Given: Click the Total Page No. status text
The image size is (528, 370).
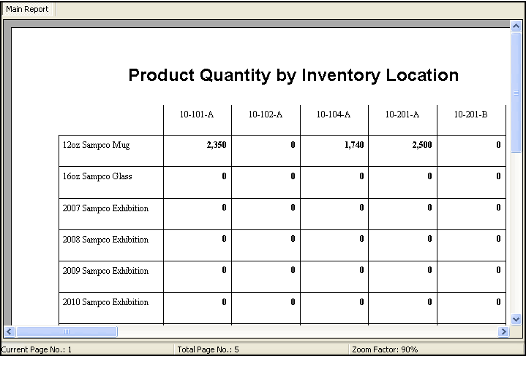Looking at the screenshot, I should pos(208,350).
